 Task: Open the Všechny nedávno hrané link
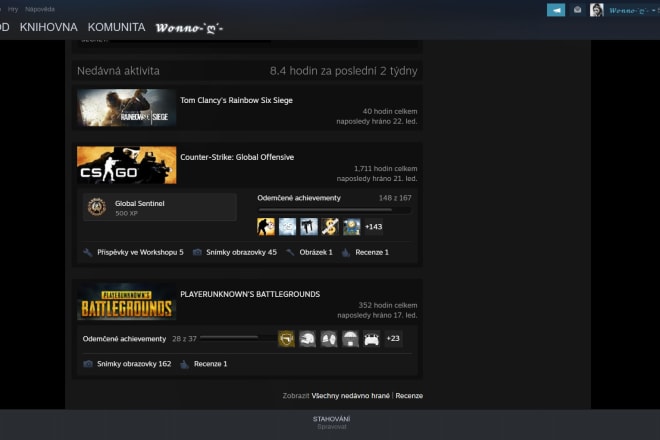point(351,396)
